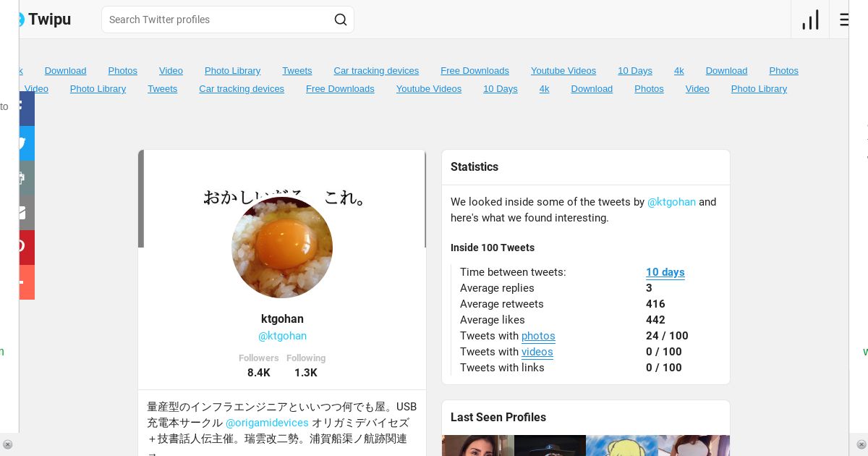Share via the blue Facebook sidebar button

click(x=27, y=109)
